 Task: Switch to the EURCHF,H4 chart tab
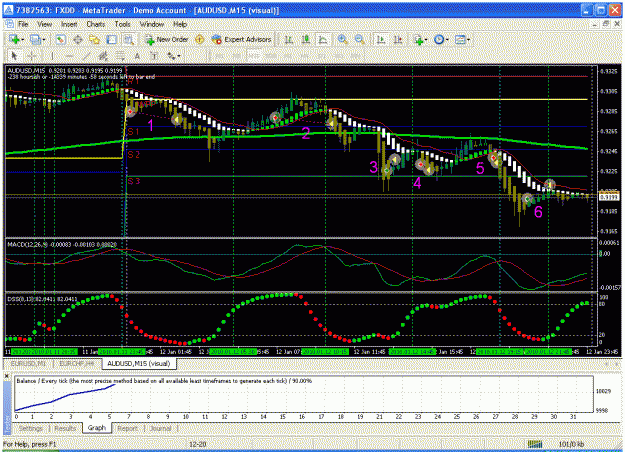coord(77,364)
